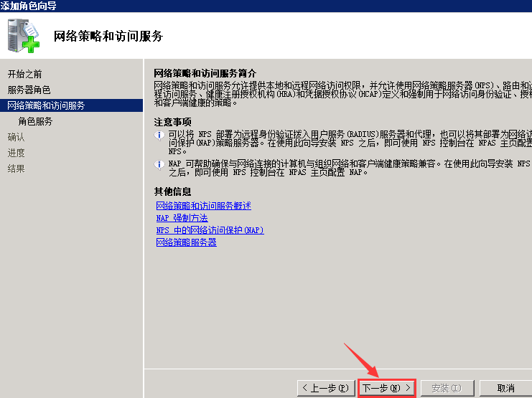Click info icon beside the NAP compatibility note

click(159, 164)
